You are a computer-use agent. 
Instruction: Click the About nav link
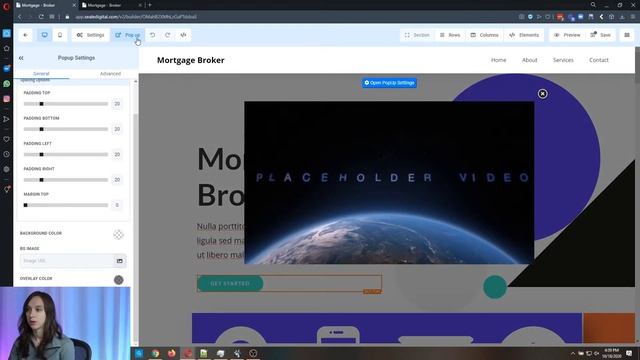pyautogui.click(x=529, y=60)
